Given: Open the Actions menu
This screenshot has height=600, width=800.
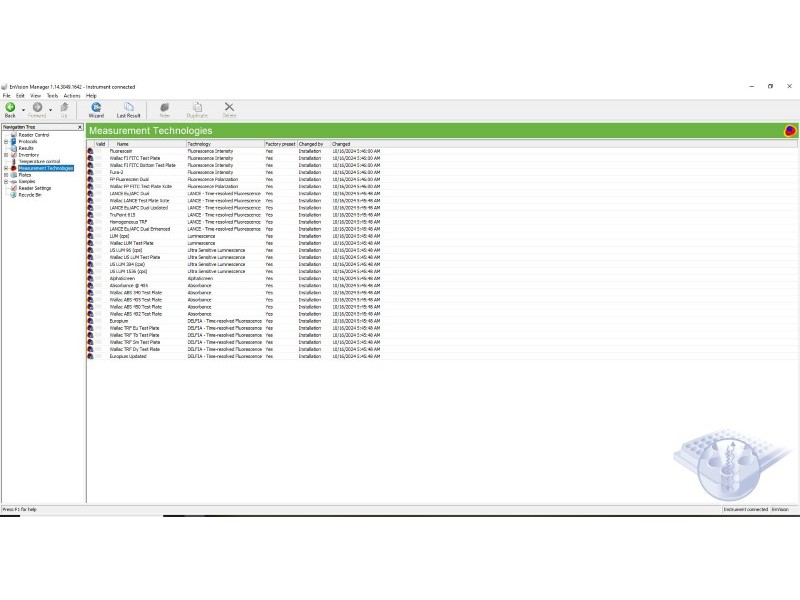Looking at the screenshot, I should [x=72, y=95].
